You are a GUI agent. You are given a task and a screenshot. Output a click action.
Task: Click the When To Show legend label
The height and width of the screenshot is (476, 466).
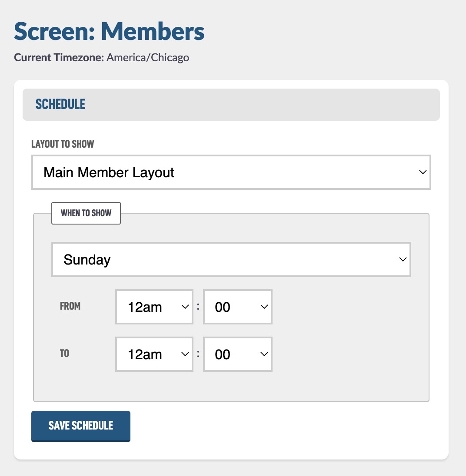(x=86, y=213)
